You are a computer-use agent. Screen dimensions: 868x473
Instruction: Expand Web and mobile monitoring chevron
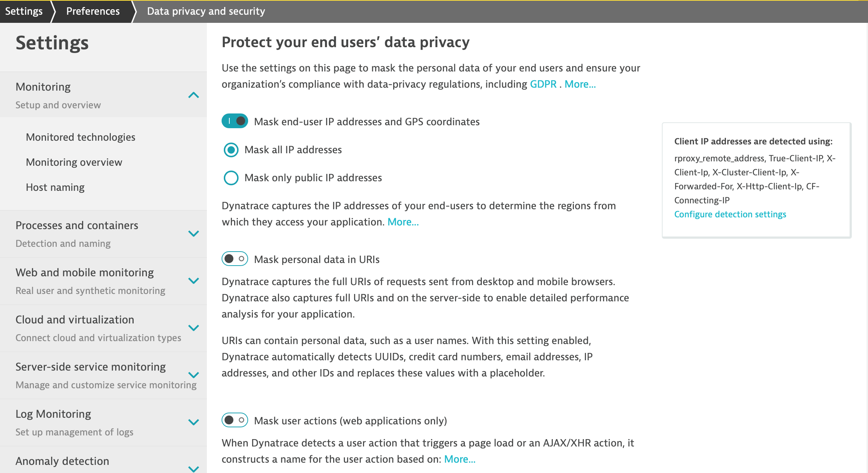point(193,281)
